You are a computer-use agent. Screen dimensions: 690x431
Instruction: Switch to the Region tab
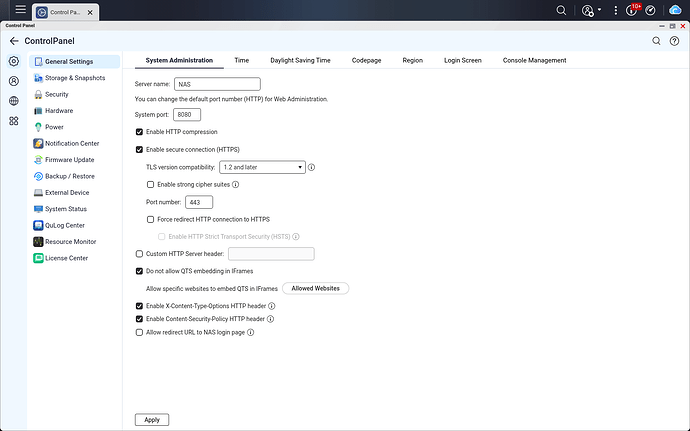click(x=412, y=60)
